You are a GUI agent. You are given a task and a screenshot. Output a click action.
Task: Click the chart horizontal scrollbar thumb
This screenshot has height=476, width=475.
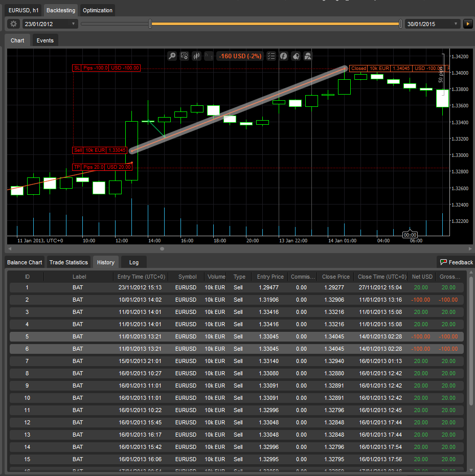162,248
